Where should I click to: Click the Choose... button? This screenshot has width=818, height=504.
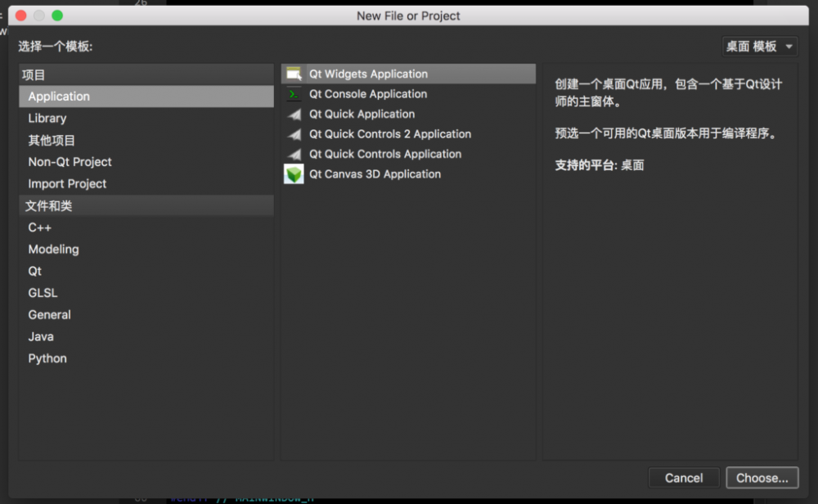point(762,478)
